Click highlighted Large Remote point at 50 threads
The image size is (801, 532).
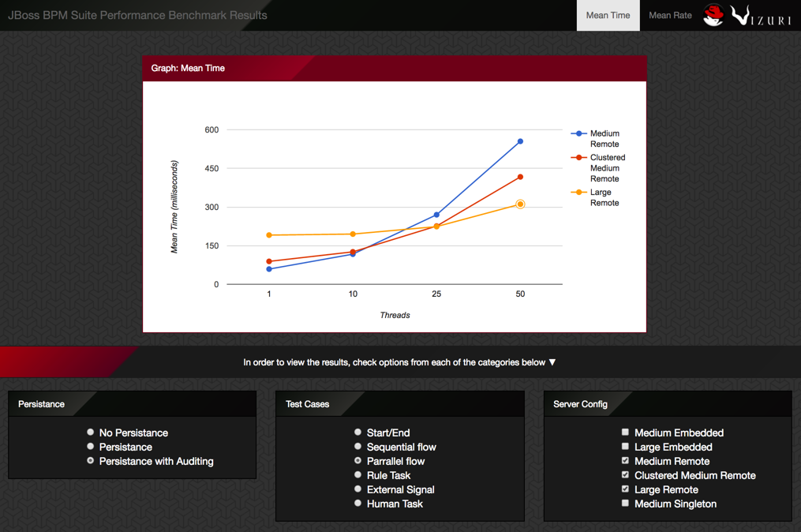[x=520, y=204]
